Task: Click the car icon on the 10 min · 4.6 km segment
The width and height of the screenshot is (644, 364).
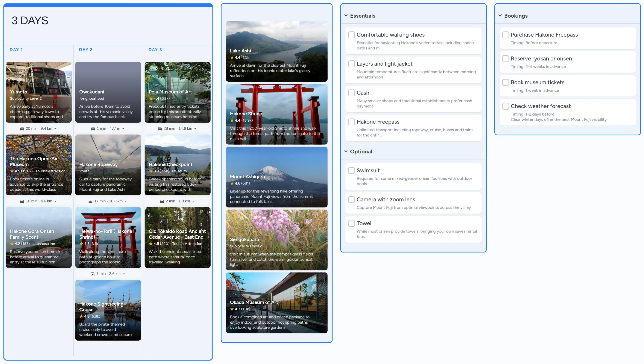Action: [22, 201]
